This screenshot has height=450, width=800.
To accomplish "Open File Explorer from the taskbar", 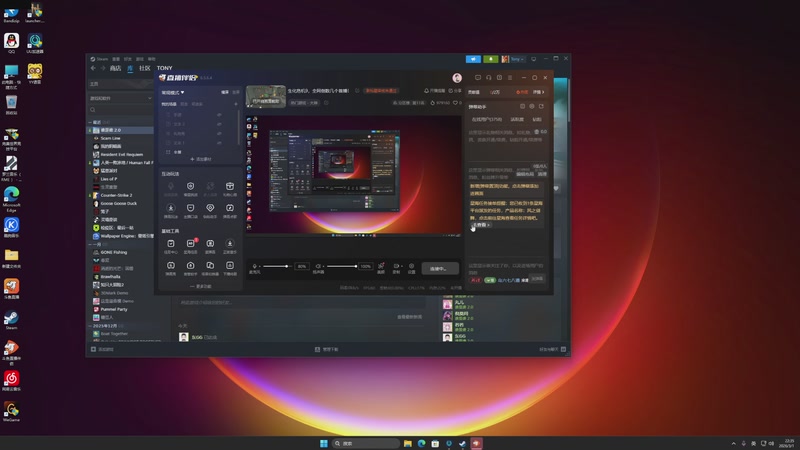I will (x=408, y=443).
